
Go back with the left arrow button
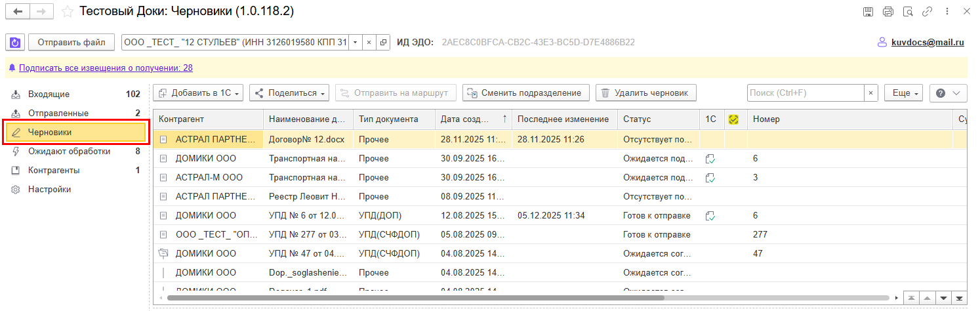tap(18, 12)
